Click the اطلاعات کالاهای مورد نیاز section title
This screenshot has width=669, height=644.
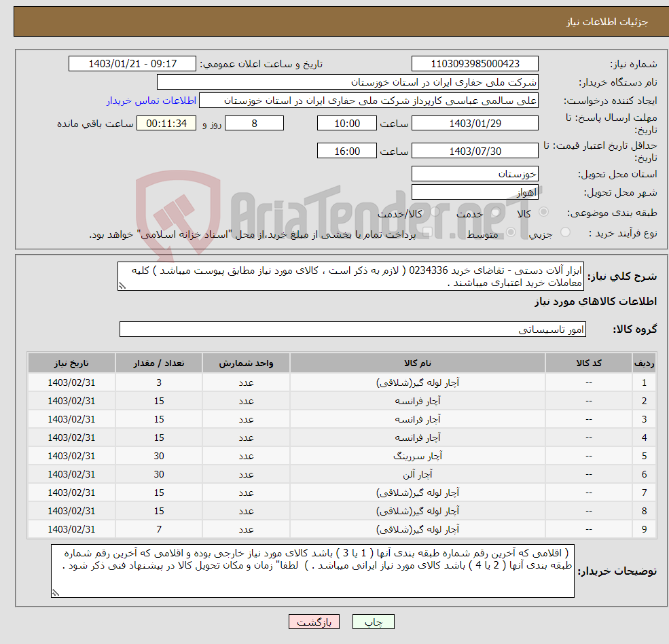596,302
